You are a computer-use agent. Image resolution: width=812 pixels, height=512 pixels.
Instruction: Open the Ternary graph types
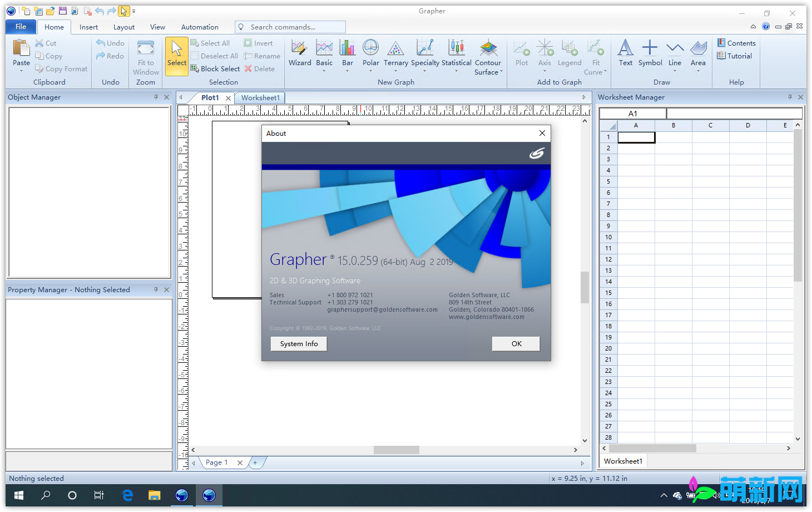click(395, 53)
